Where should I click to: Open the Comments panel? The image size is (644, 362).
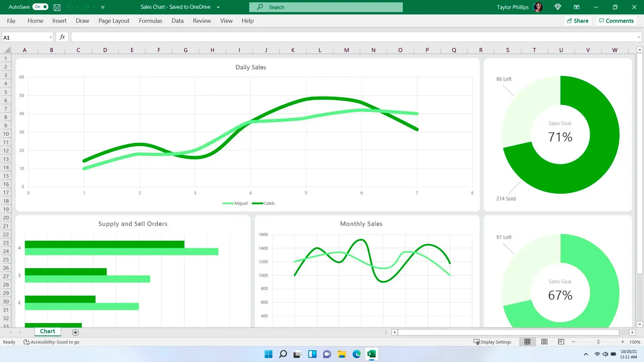click(x=618, y=21)
